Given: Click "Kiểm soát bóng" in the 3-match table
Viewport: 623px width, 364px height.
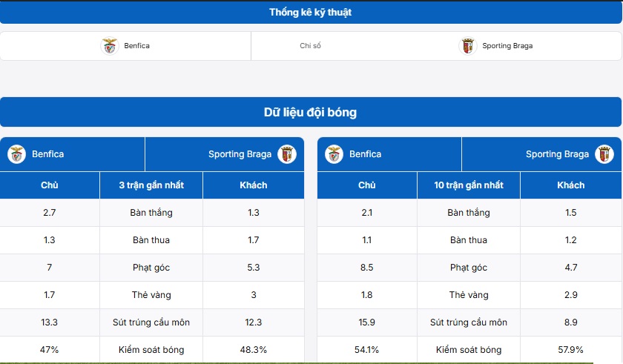Looking at the screenshot, I should pyautogui.click(x=151, y=350).
